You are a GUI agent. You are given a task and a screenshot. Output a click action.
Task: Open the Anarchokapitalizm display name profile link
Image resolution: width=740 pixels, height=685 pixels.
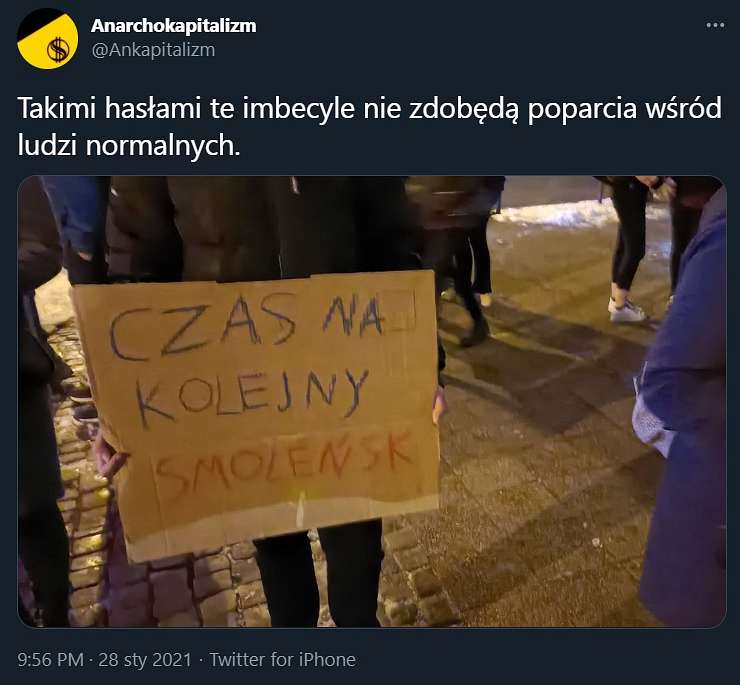174,25
